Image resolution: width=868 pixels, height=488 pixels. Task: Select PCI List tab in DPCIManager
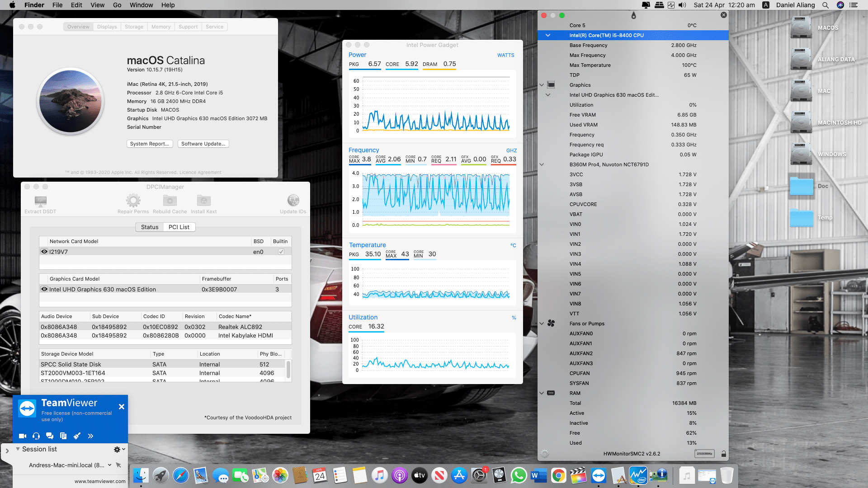[x=179, y=227]
